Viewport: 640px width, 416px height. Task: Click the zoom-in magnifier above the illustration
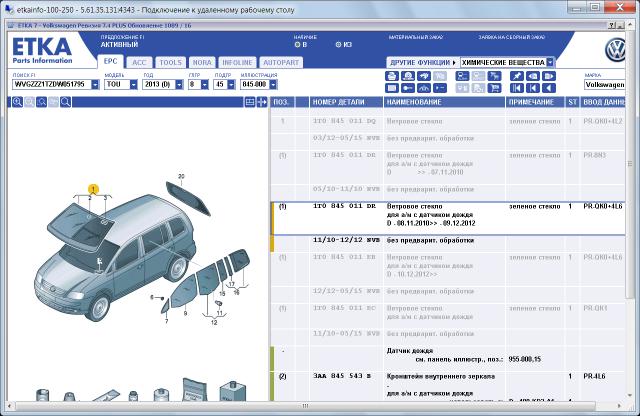pos(17,102)
